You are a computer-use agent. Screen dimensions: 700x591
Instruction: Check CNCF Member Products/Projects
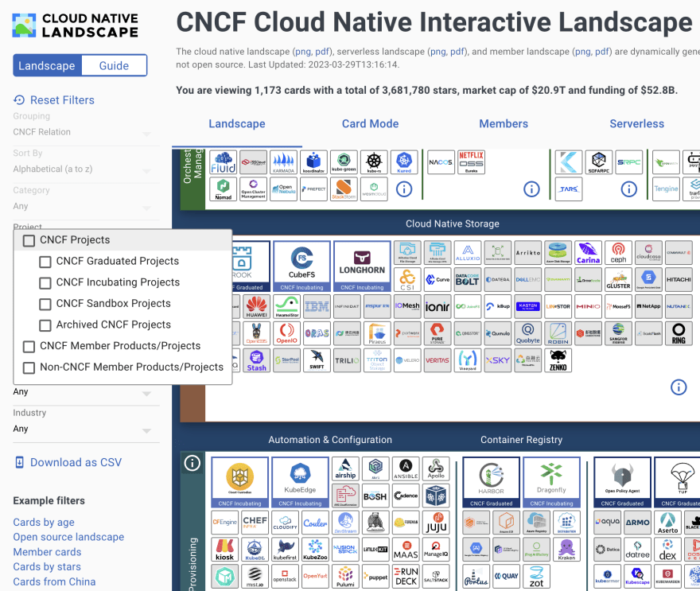[x=29, y=346]
